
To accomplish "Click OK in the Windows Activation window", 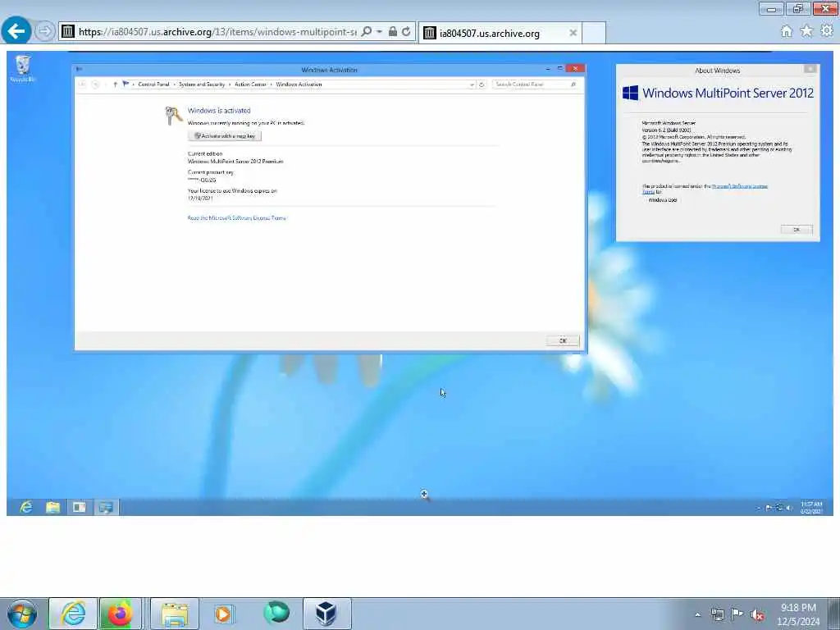I will [563, 340].
